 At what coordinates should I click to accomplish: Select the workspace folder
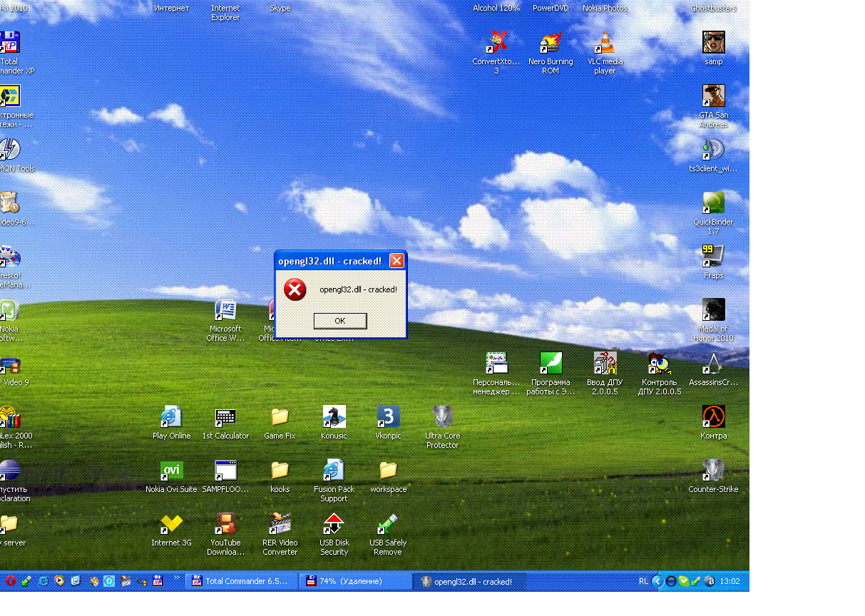pos(388,476)
